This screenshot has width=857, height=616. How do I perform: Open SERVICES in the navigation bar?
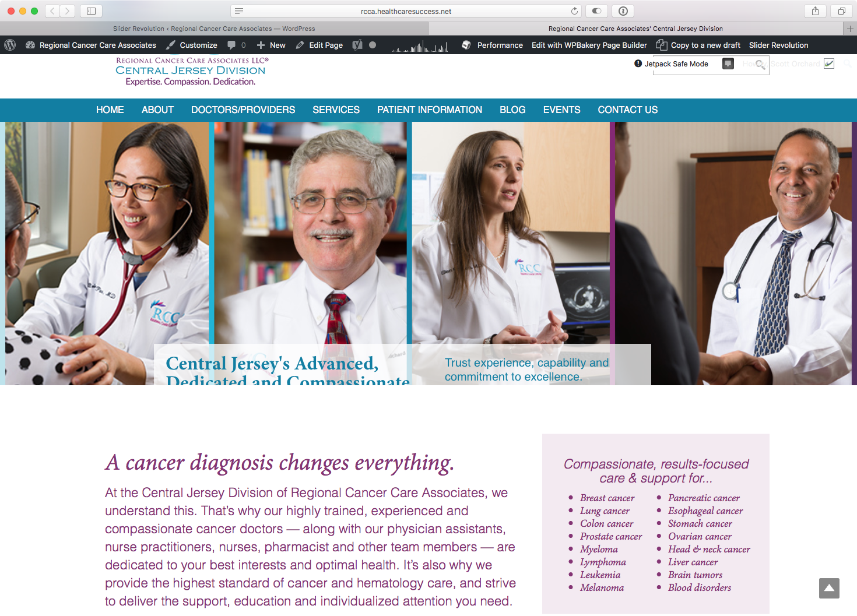pos(336,110)
